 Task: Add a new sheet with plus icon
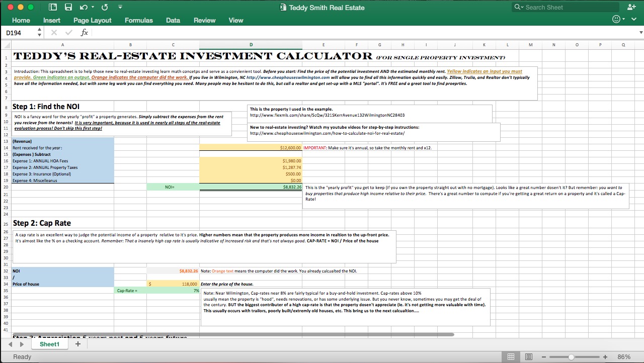point(78,344)
